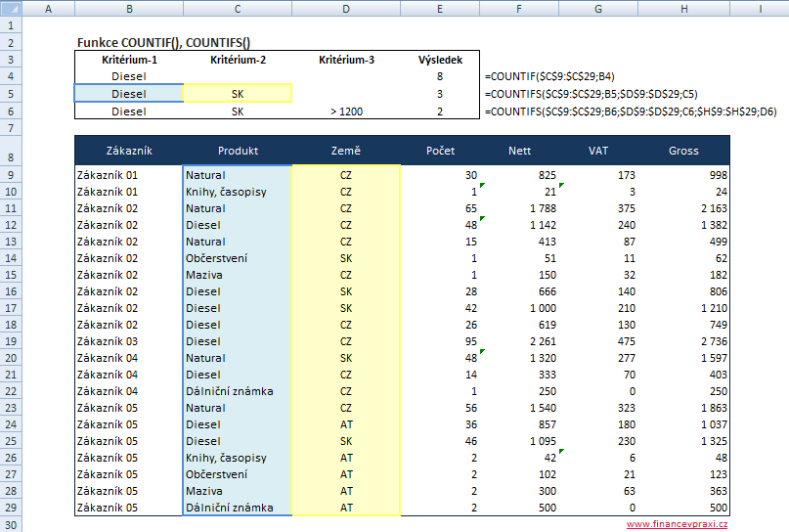Select Nett value 1 540
The width and height of the screenshot is (789, 532).
(x=519, y=408)
